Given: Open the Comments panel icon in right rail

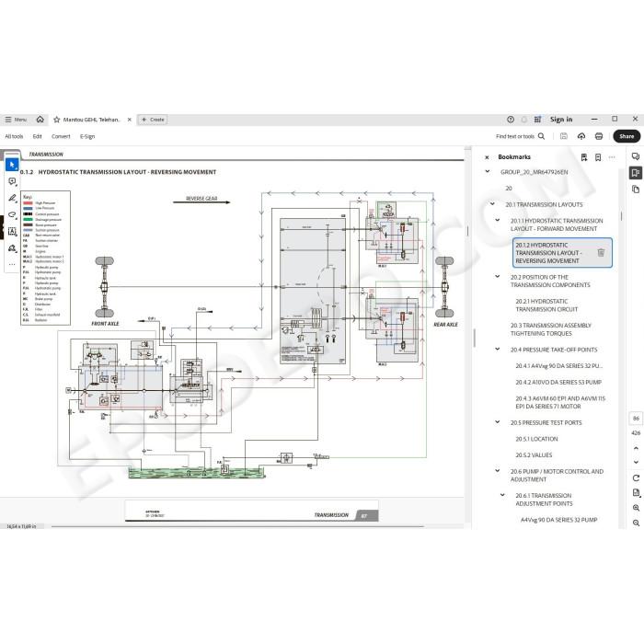Looking at the screenshot, I should coord(636,156).
